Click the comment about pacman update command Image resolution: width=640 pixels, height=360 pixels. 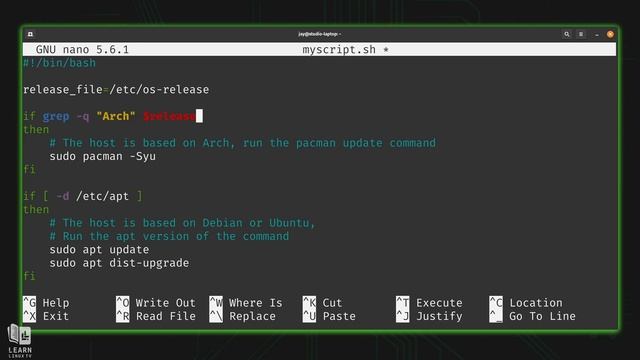tap(243, 143)
